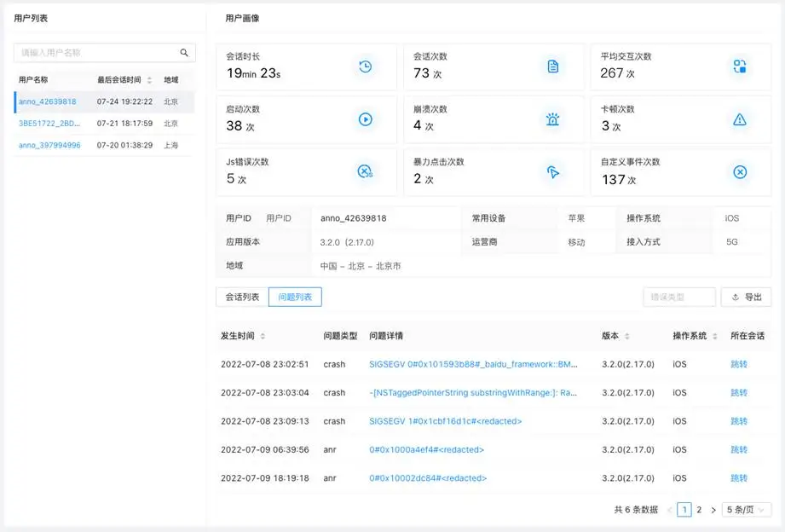This screenshot has height=532, width=785.
Task: Click the user name search input field
Action: click(95, 53)
